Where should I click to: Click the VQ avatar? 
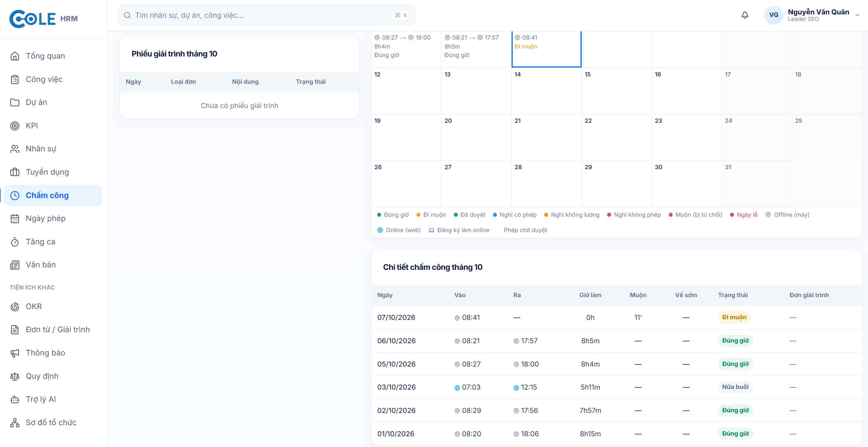tap(774, 15)
